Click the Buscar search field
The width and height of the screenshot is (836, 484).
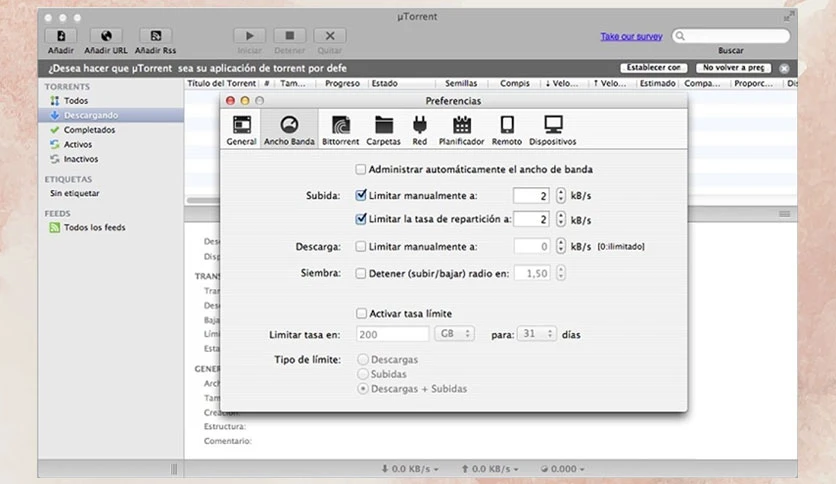point(730,36)
